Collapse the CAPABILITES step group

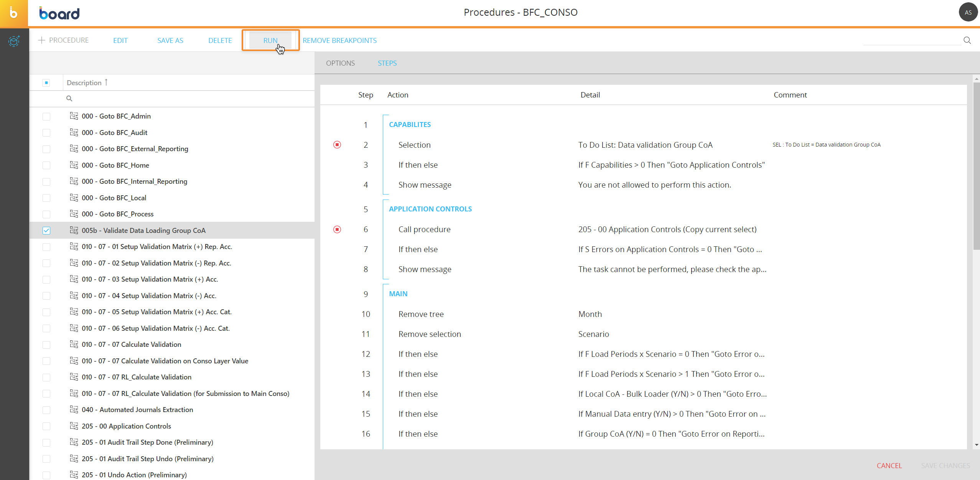point(410,125)
